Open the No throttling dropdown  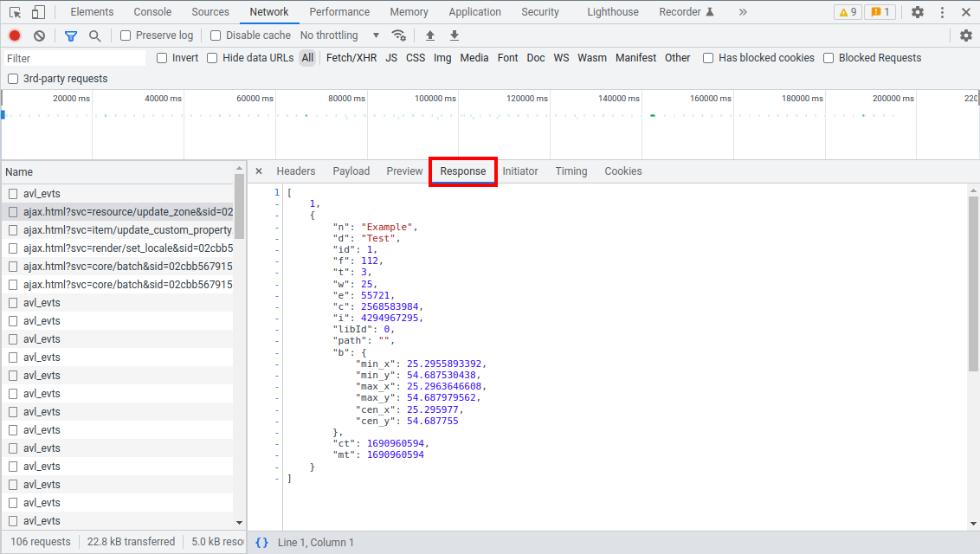click(x=339, y=35)
